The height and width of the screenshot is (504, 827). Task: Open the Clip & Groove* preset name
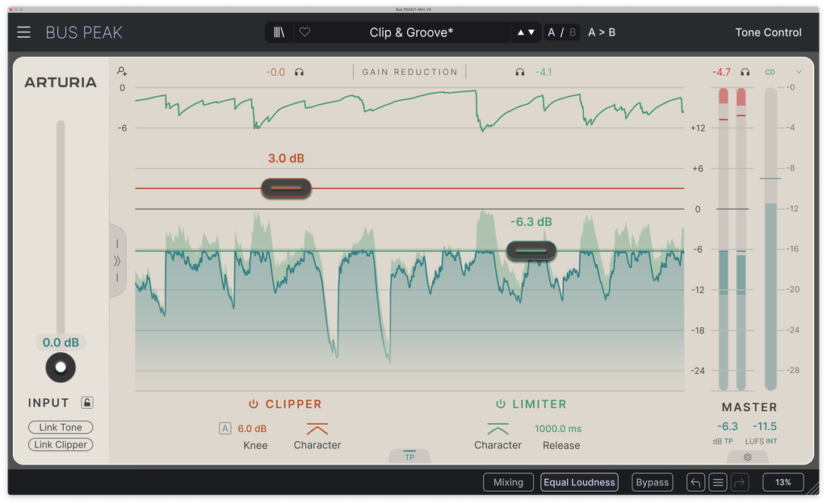(x=411, y=32)
